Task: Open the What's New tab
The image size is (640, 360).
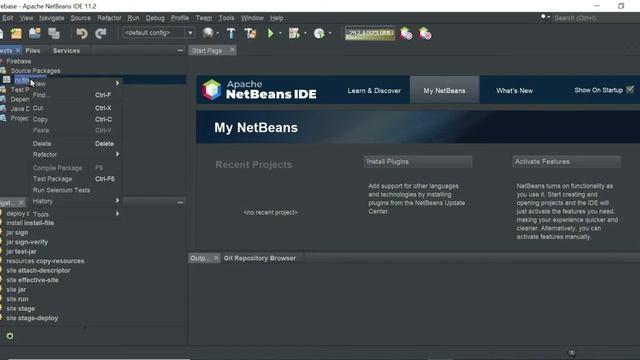Action: coord(514,91)
